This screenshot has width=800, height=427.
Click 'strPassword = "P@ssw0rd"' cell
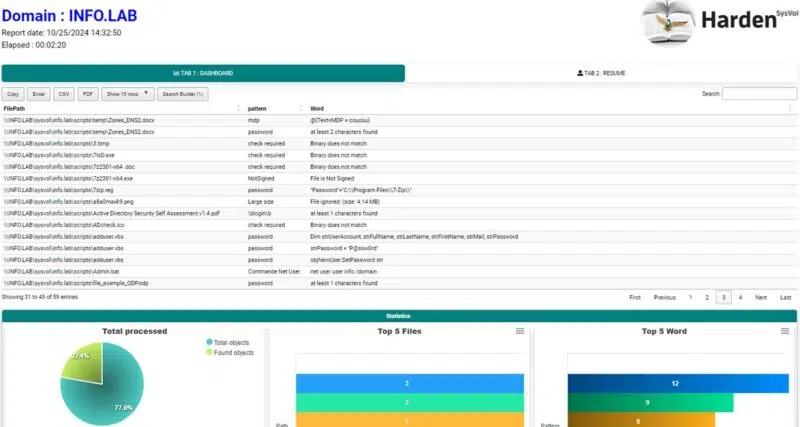pyautogui.click(x=344, y=248)
